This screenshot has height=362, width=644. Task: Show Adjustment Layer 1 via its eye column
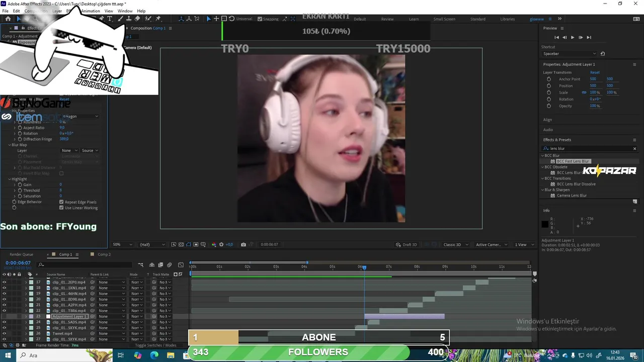click(x=4, y=316)
